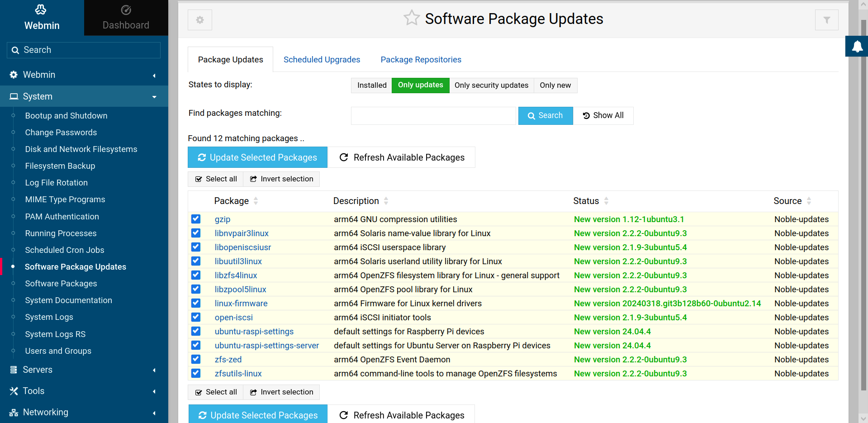Uncheck libnvpair3linux package
This screenshot has height=423, width=868.
(x=196, y=233)
